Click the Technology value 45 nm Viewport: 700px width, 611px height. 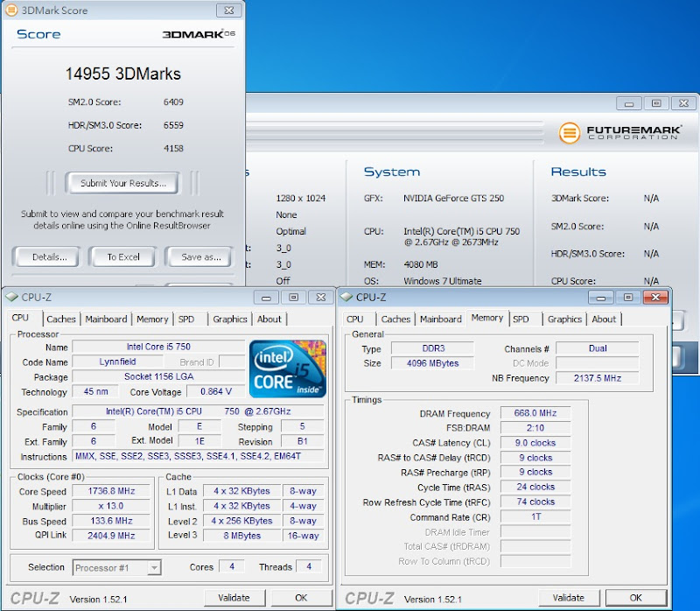tap(95, 391)
